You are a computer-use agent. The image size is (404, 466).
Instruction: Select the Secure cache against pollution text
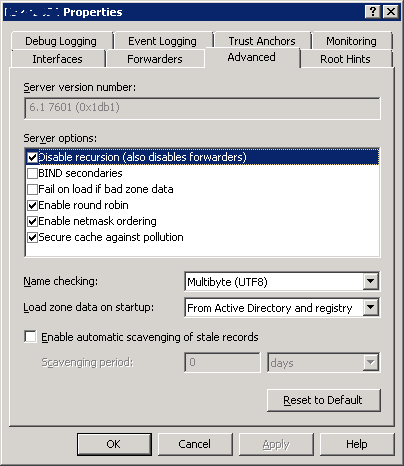click(x=111, y=237)
